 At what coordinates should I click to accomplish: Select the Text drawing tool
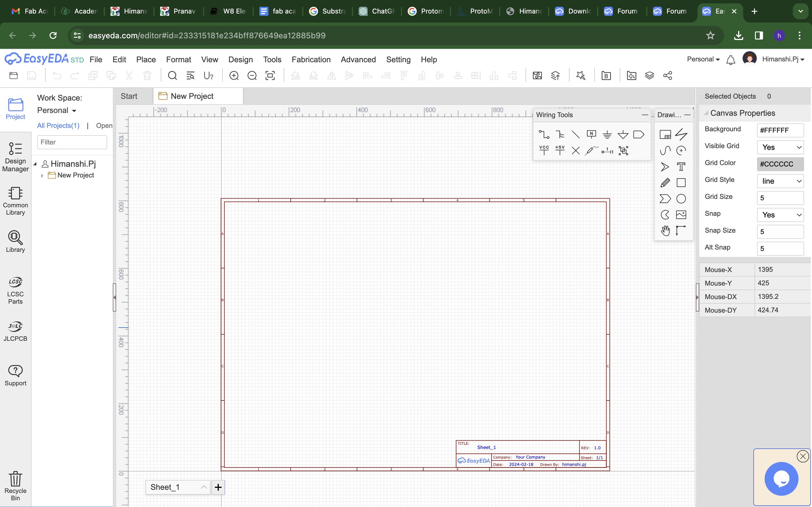pyautogui.click(x=681, y=167)
